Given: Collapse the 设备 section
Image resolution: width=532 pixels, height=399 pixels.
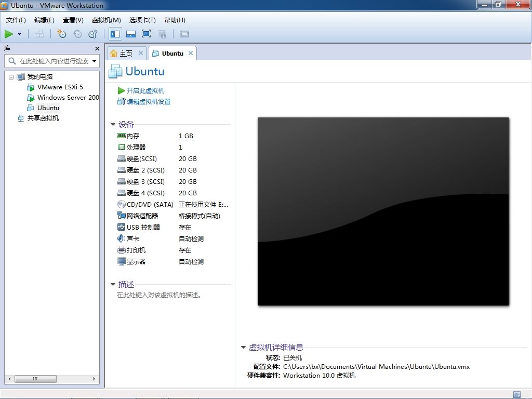Looking at the screenshot, I should point(113,125).
